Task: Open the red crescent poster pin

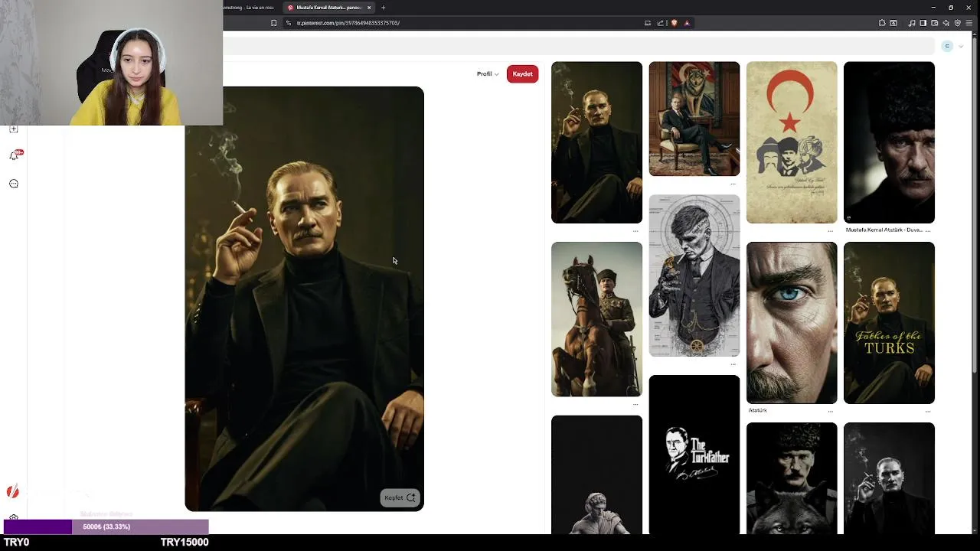Action: click(x=792, y=142)
